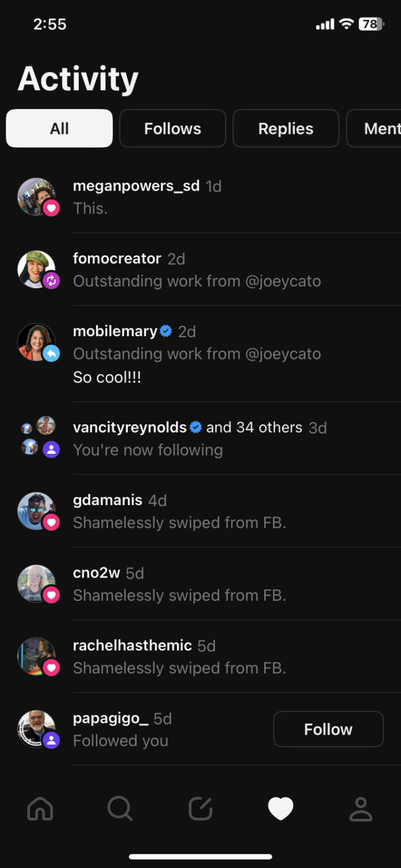Tap the Search magnifier icon
The width and height of the screenshot is (401, 868).
coord(120,809)
